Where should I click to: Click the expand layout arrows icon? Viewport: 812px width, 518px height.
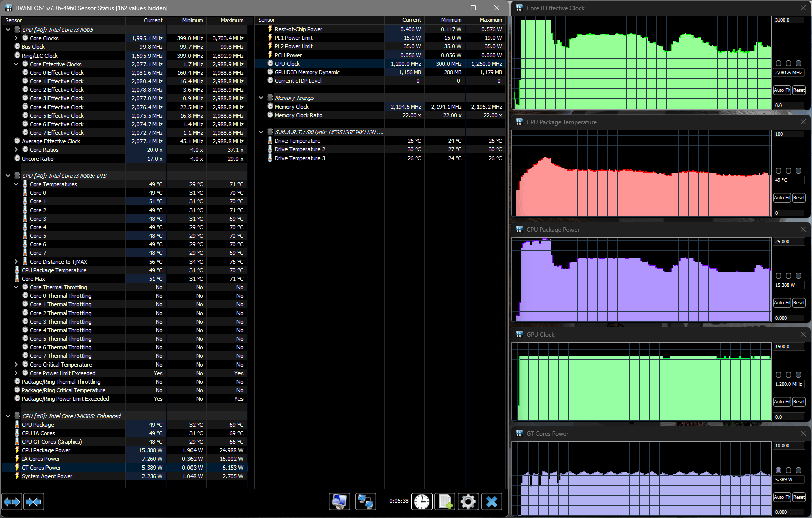(x=12, y=502)
